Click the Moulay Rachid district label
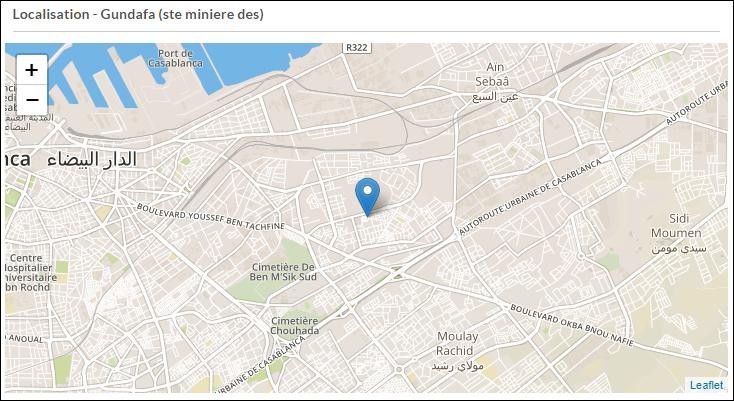The height and width of the screenshot is (401, 734). 457,343
